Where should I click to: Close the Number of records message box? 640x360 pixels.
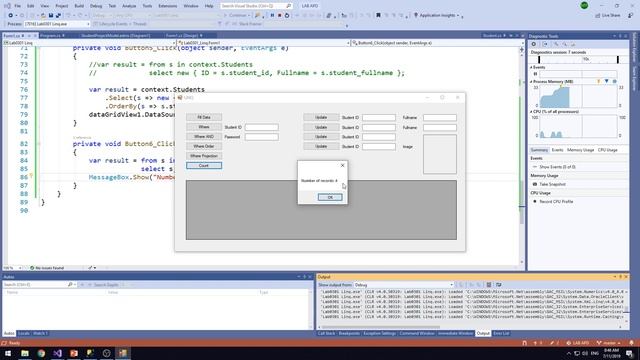click(342, 165)
